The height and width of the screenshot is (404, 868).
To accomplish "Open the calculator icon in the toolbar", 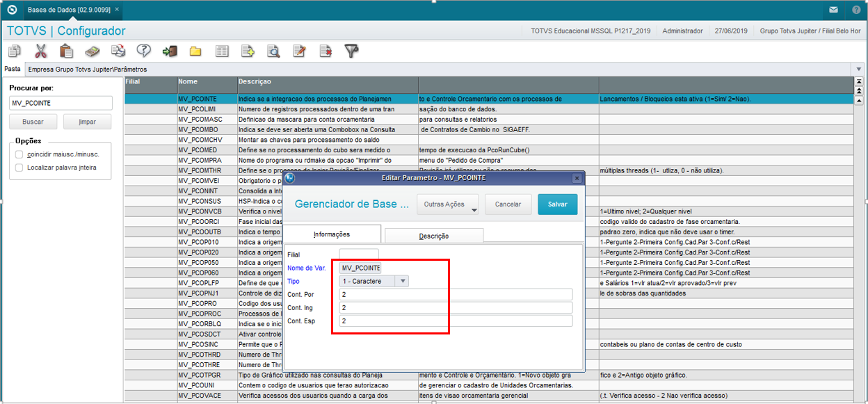I will click(x=92, y=51).
